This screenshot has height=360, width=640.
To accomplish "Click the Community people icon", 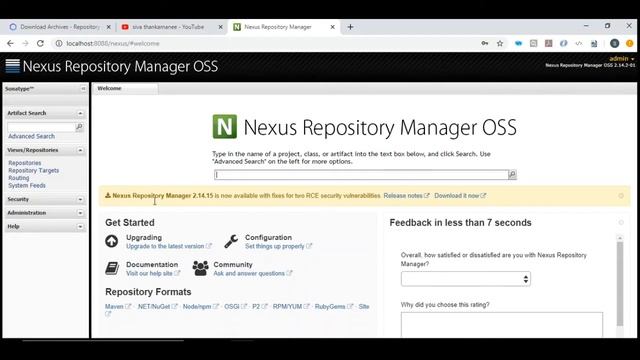I will (200, 269).
